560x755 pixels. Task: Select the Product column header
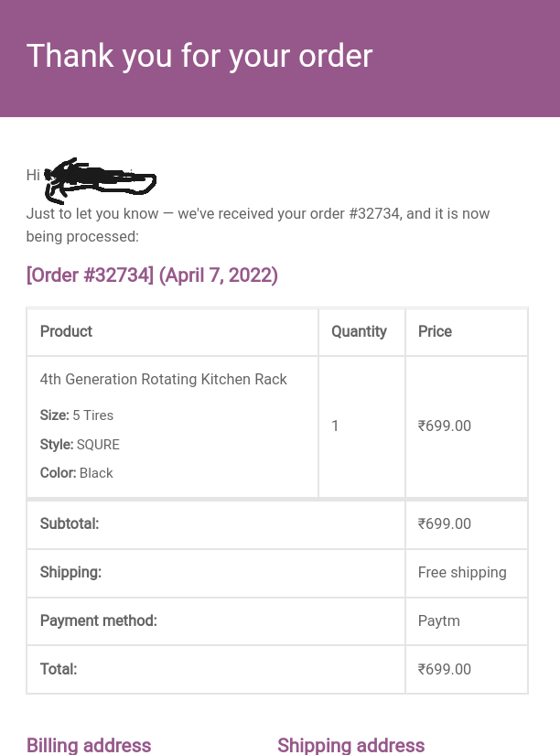click(66, 331)
